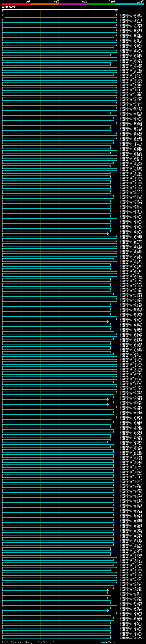
Task: Click hit UniRef100_Q6YNR9
Action: point(131,27)
